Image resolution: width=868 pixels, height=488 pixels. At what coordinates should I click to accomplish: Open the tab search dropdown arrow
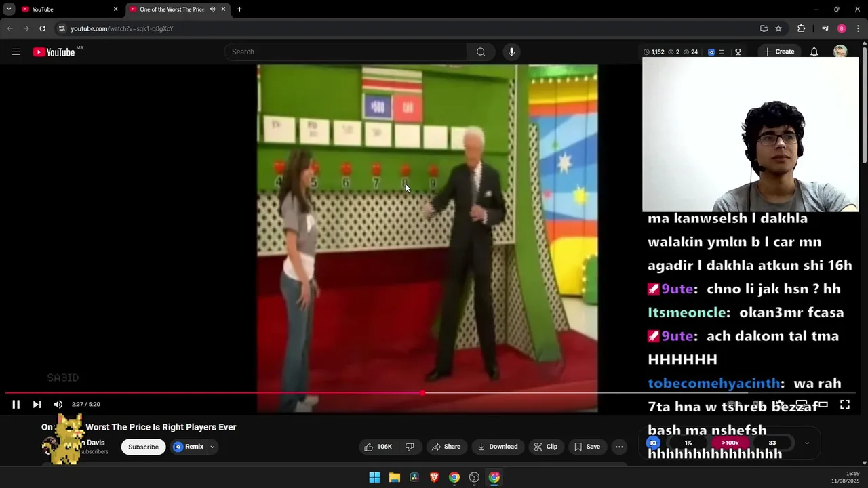coord(9,9)
